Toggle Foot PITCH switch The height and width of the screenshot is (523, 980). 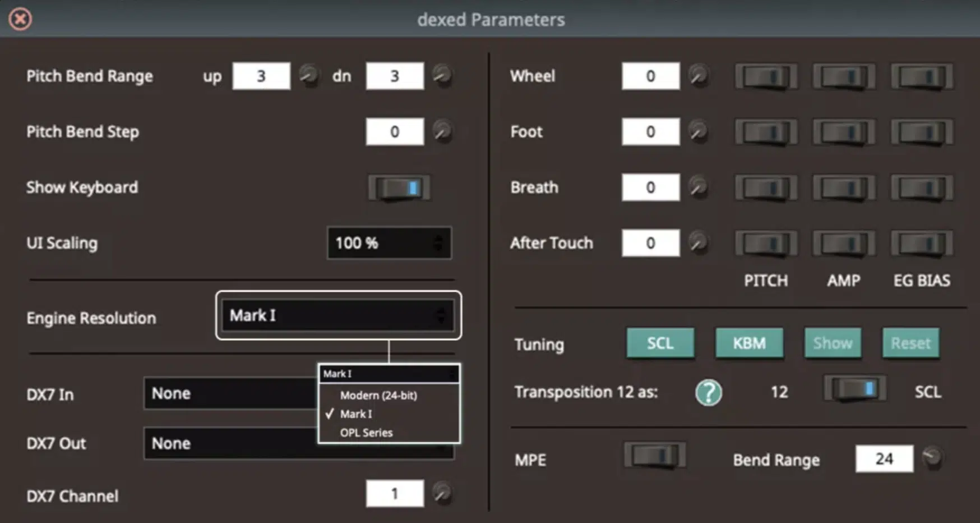[x=766, y=132]
